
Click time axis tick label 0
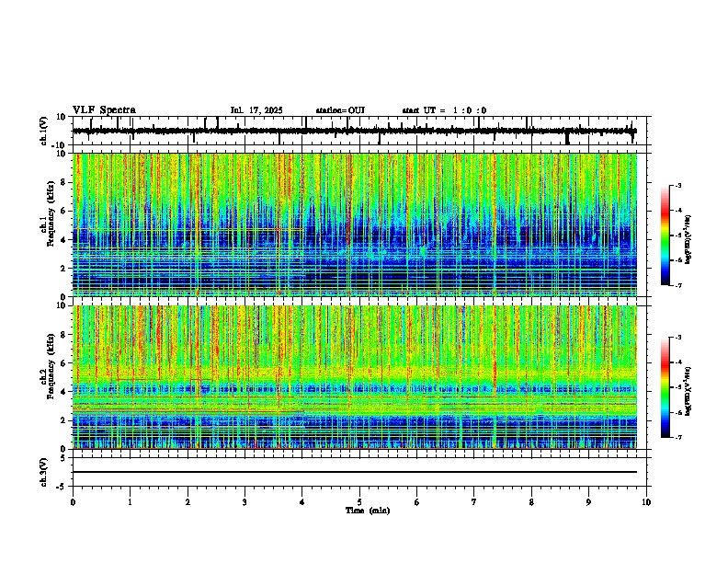pyautogui.click(x=73, y=502)
